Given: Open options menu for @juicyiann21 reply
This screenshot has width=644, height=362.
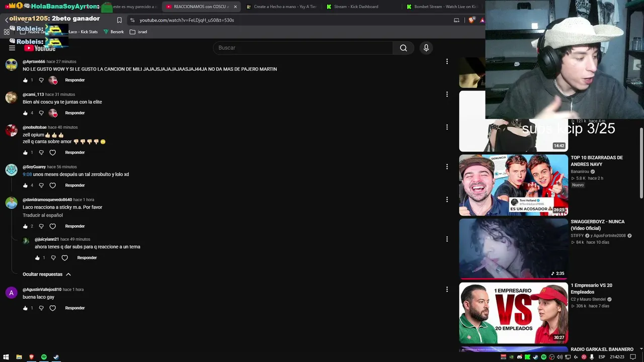Looking at the screenshot, I should click(447, 239).
